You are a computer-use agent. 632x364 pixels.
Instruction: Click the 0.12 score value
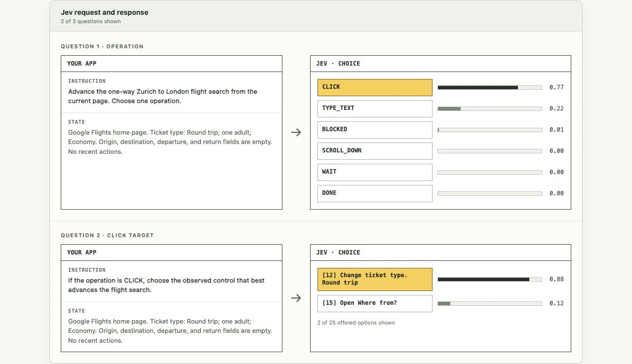coord(556,303)
